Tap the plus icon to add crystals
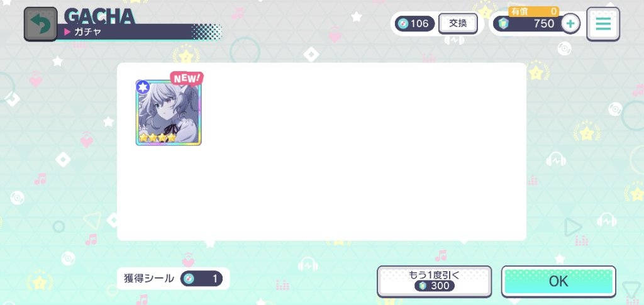 [570, 24]
